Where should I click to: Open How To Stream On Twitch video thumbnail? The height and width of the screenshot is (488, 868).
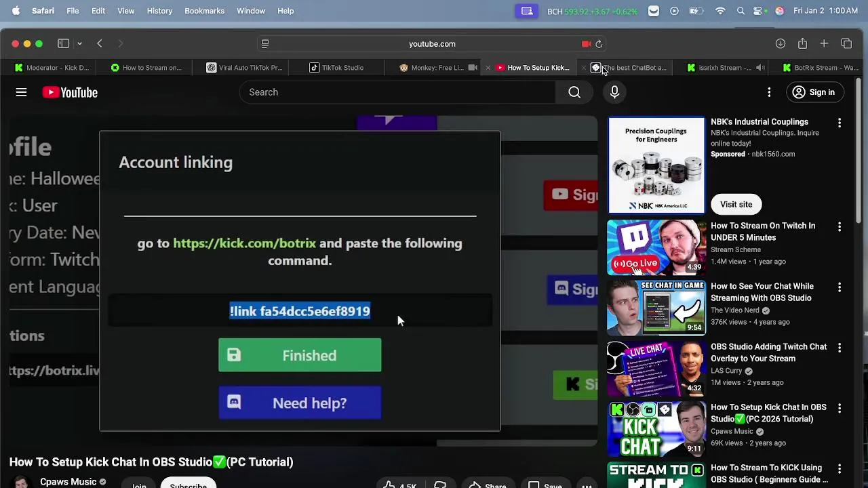(656, 247)
